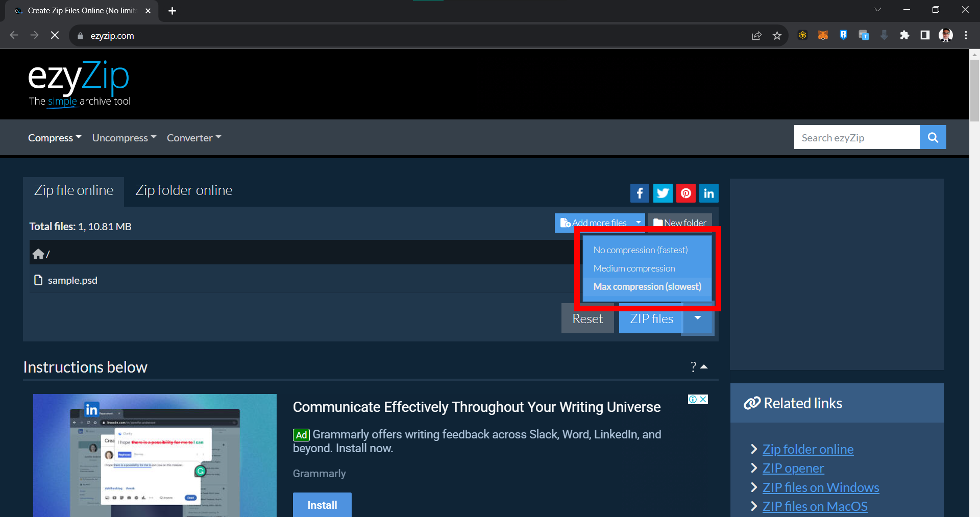Open the Uncompress dropdown menu

coord(124,138)
